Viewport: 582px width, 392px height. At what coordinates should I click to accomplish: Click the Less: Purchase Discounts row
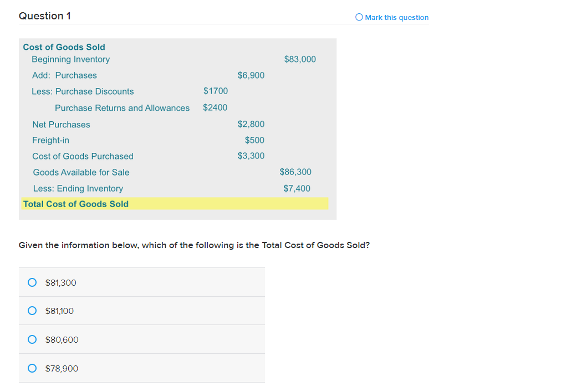pyautogui.click(x=83, y=91)
